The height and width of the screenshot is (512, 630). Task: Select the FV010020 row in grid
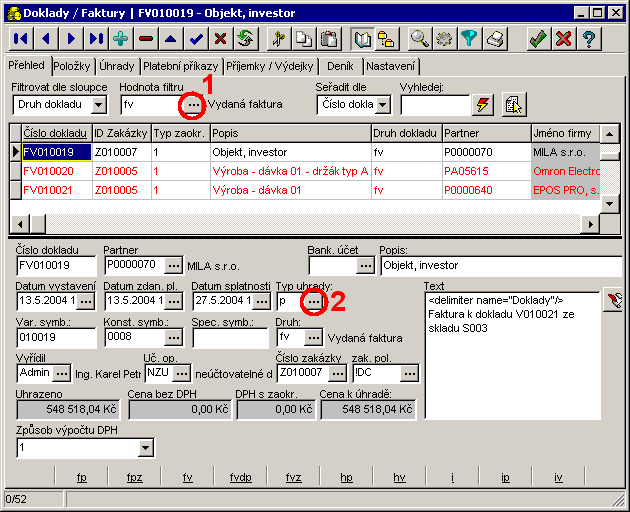click(50, 171)
